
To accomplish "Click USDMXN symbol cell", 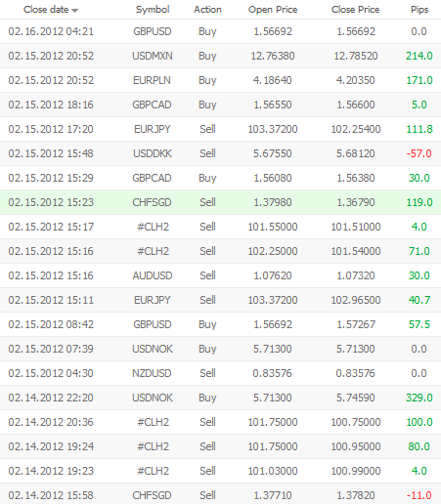I will (153, 56).
